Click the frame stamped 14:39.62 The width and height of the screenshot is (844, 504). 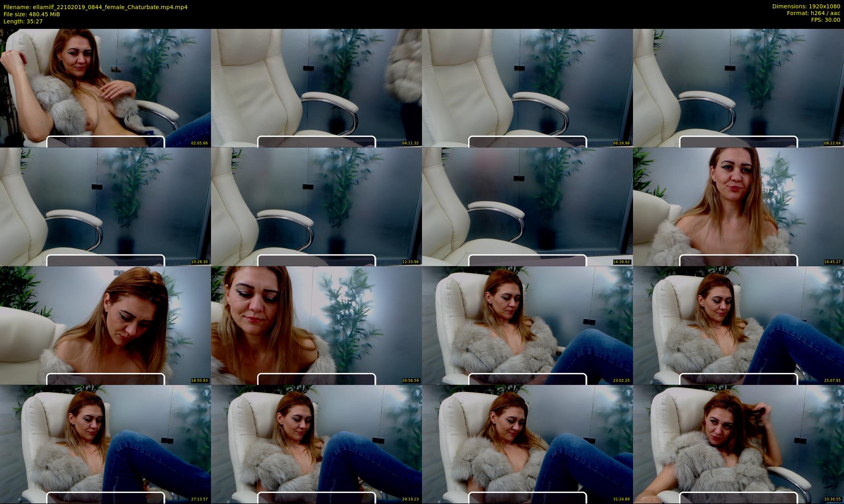click(x=527, y=207)
